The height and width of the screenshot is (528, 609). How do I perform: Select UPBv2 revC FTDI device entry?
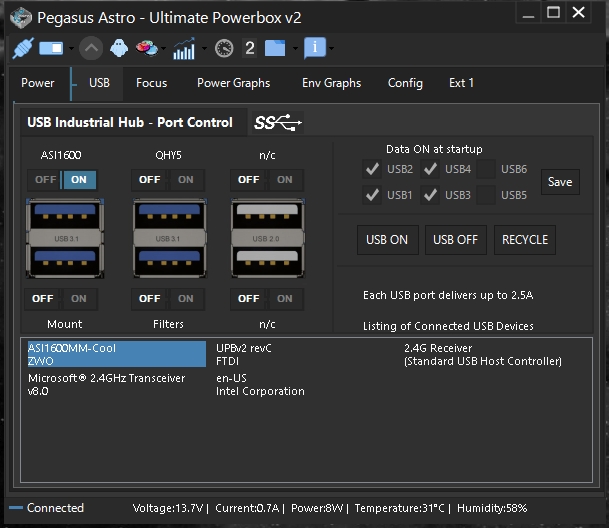[244, 354]
